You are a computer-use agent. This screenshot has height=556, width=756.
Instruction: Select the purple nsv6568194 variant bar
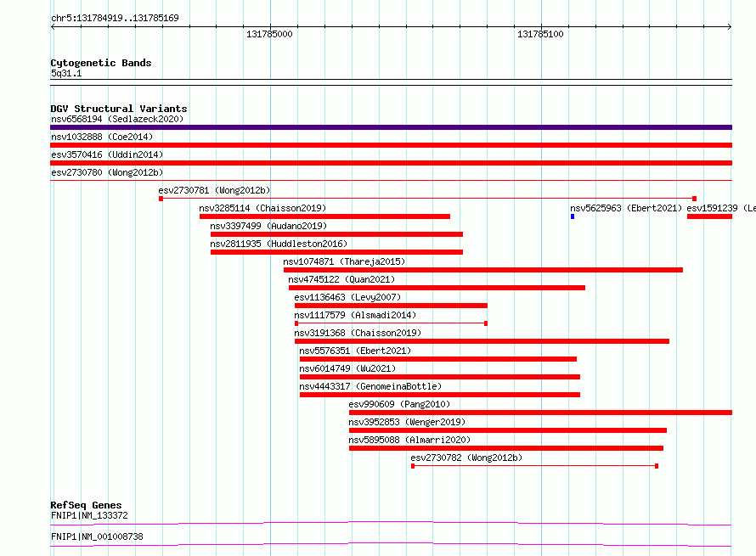391,127
